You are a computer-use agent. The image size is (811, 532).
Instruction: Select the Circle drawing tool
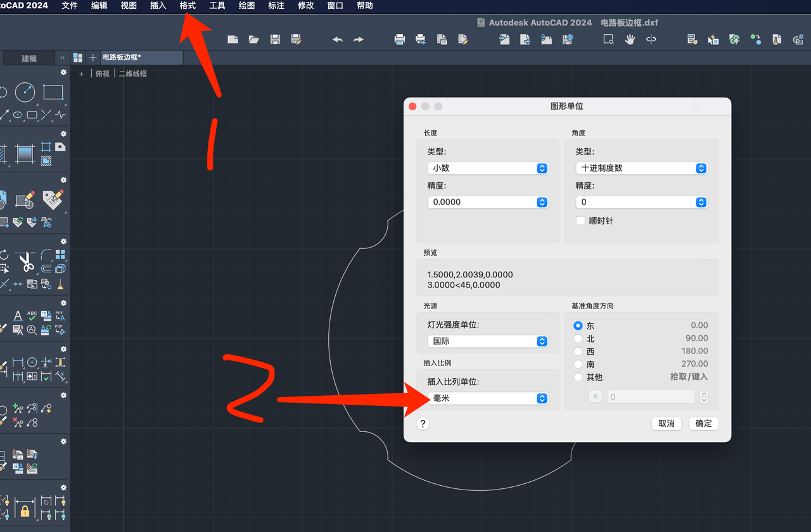tap(25, 92)
